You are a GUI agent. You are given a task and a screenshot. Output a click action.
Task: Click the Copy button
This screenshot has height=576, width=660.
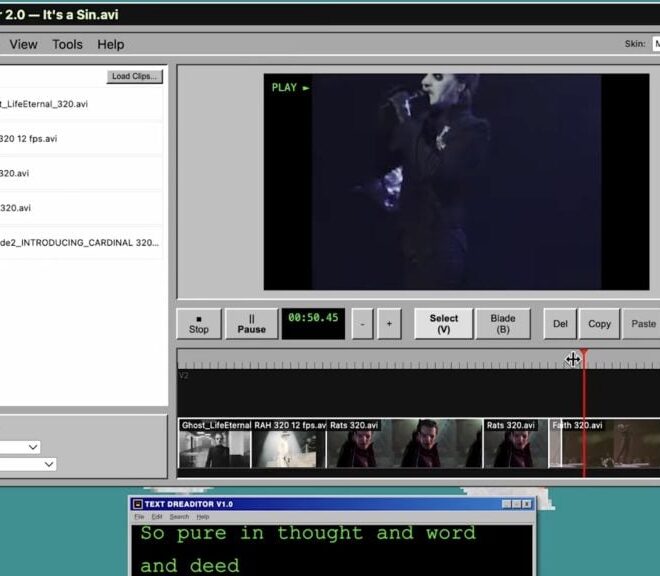pyautogui.click(x=599, y=324)
